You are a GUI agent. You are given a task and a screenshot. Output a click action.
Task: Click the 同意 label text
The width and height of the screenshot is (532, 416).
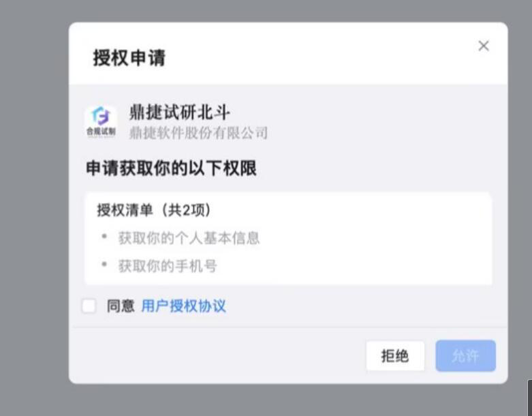(121, 306)
